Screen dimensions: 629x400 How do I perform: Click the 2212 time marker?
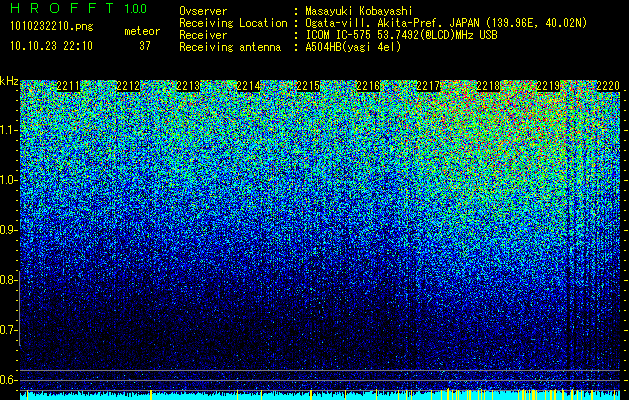pyautogui.click(x=128, y=86)
